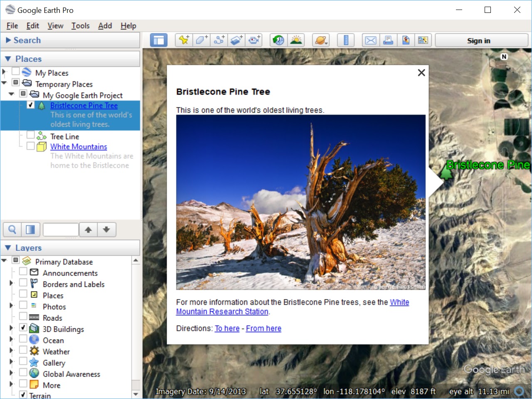Click the 3D Buildings layer icon
Viewport: 532px width, 399px height.
click(34, 328)
